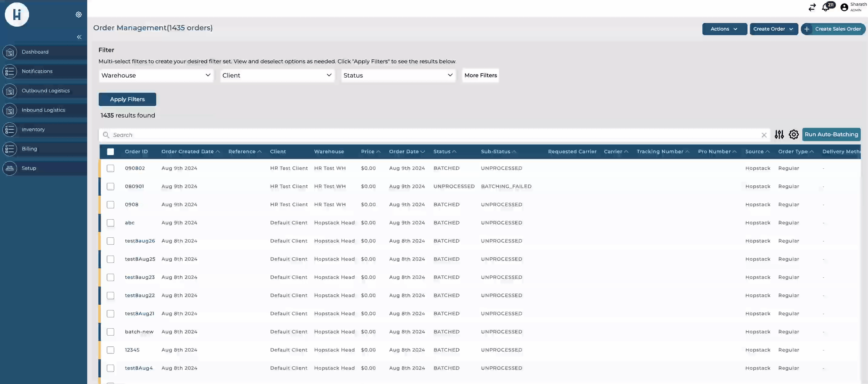Click the Apply Filters button
The width and height of the screenshot is (868, 384).
pyautogui.click(x=127, y=99)
